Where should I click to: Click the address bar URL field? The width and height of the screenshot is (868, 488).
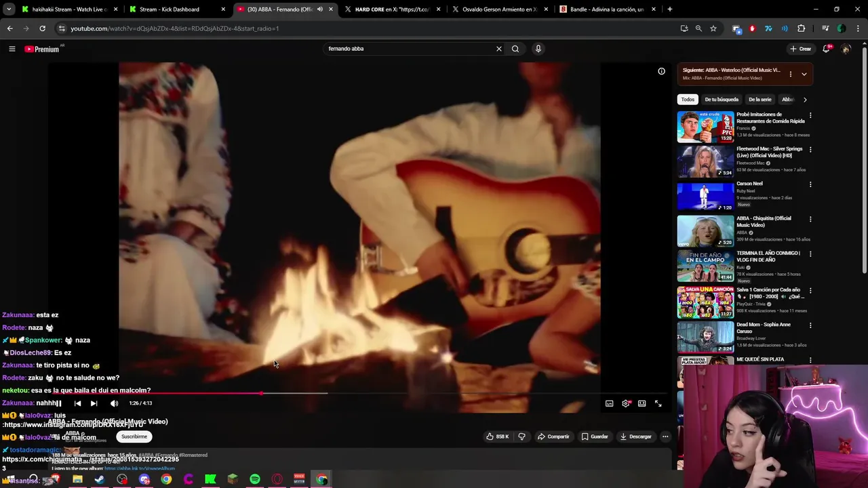pyautogui.click(x=366, y=28)
